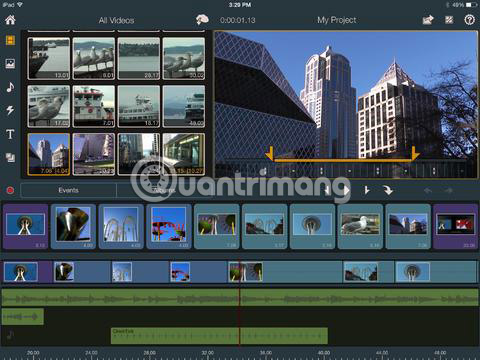The height and width of the screenshot is (360, 480).
Task: Open the Help question mark icon
Action: [470, 20]
